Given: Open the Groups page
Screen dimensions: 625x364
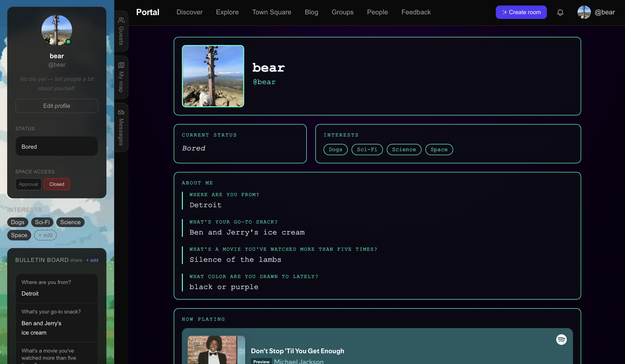Looking at the screenshot, I should click(342, 12).
